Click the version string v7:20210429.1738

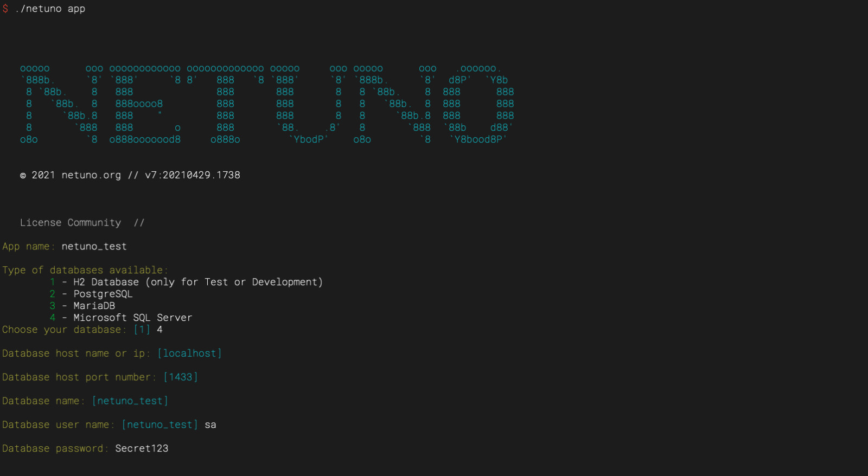point(193,175)
